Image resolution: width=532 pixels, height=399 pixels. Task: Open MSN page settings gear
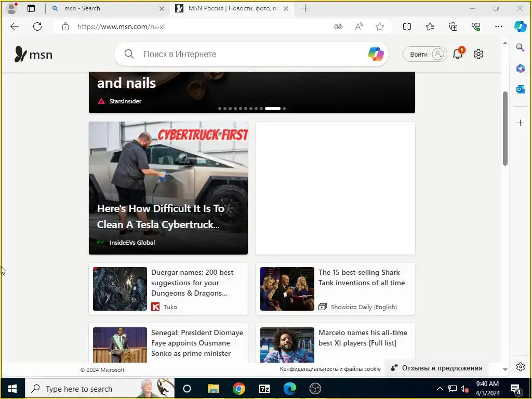tap(478, 54)
